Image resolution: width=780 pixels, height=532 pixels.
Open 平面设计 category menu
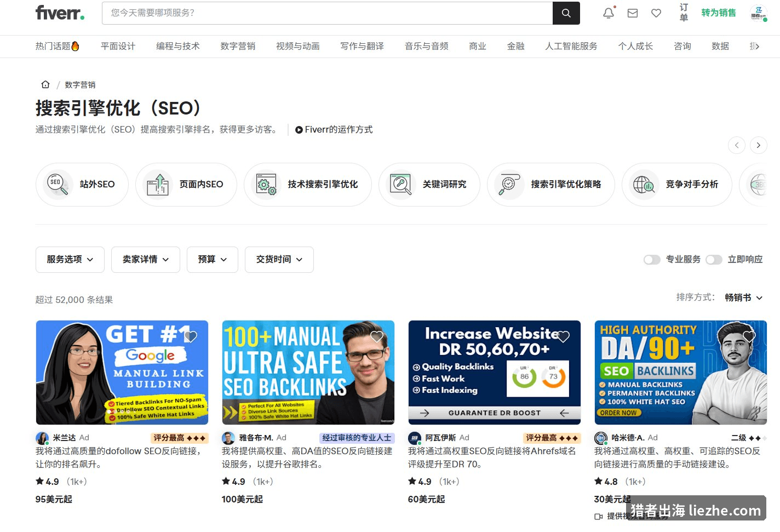(x=118, y=46)
